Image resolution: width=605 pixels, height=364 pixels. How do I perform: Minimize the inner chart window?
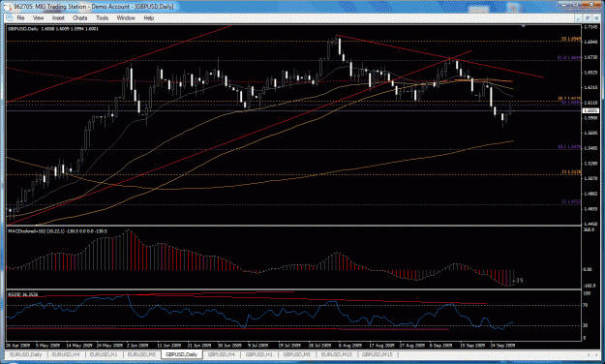(x=578, y=18)
